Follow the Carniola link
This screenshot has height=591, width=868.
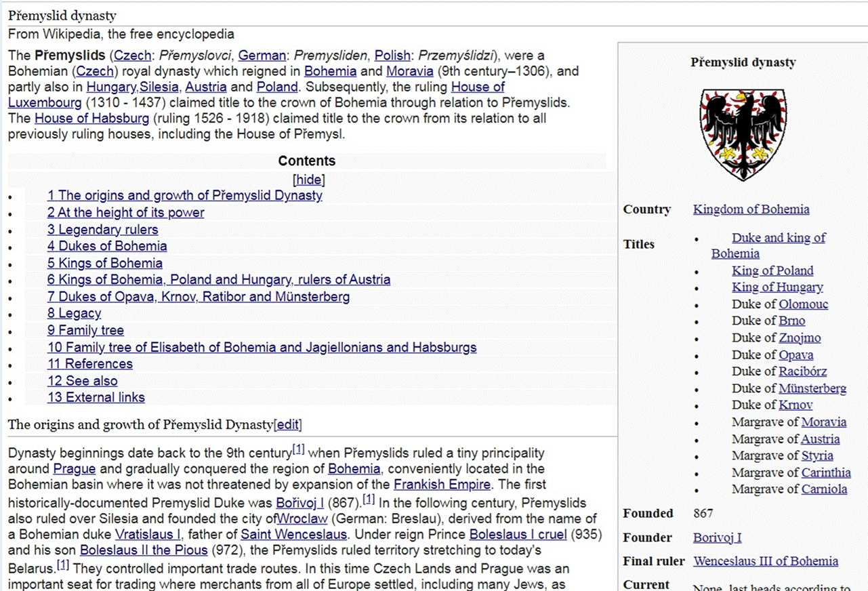[824, 489]
